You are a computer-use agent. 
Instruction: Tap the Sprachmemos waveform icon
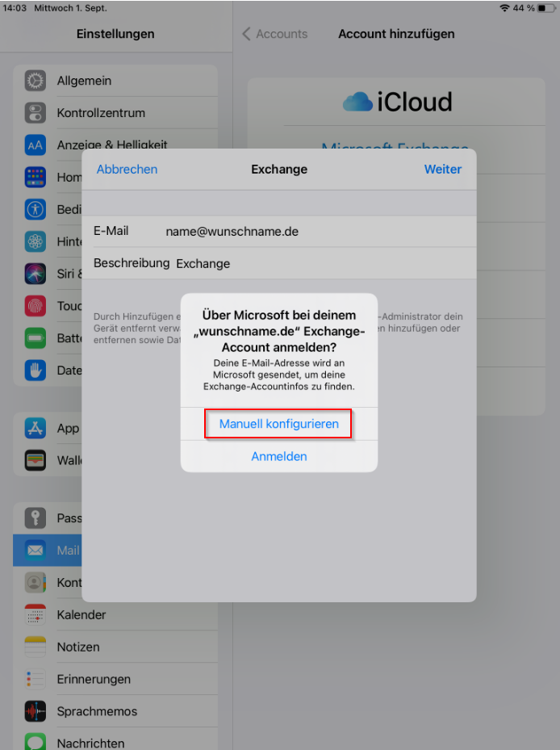click(35, 711)
